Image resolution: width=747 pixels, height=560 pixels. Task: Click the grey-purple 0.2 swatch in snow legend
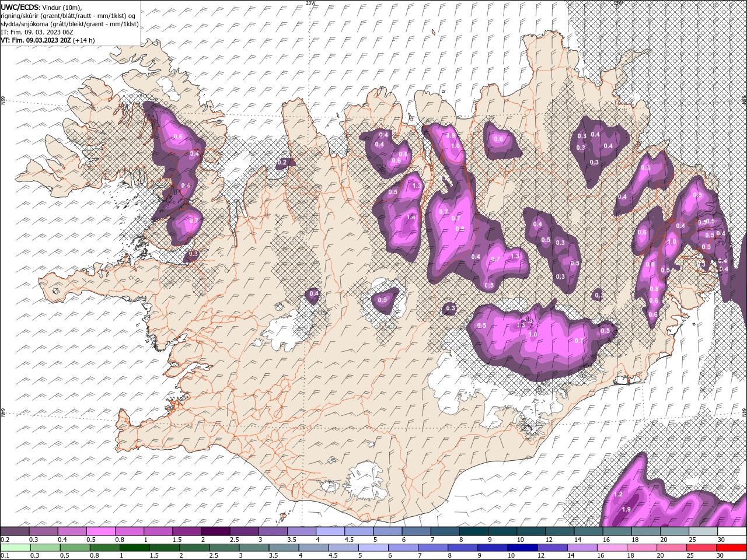tap(15, 531)
